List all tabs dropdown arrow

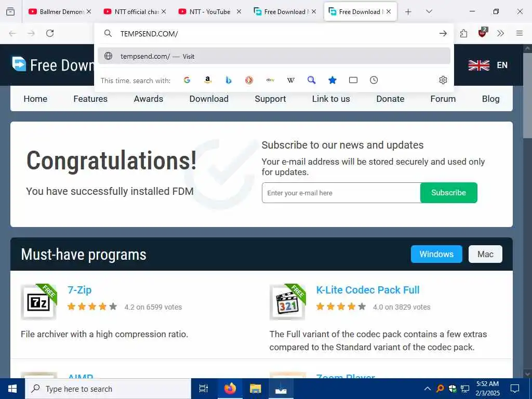tap(429, 11)
